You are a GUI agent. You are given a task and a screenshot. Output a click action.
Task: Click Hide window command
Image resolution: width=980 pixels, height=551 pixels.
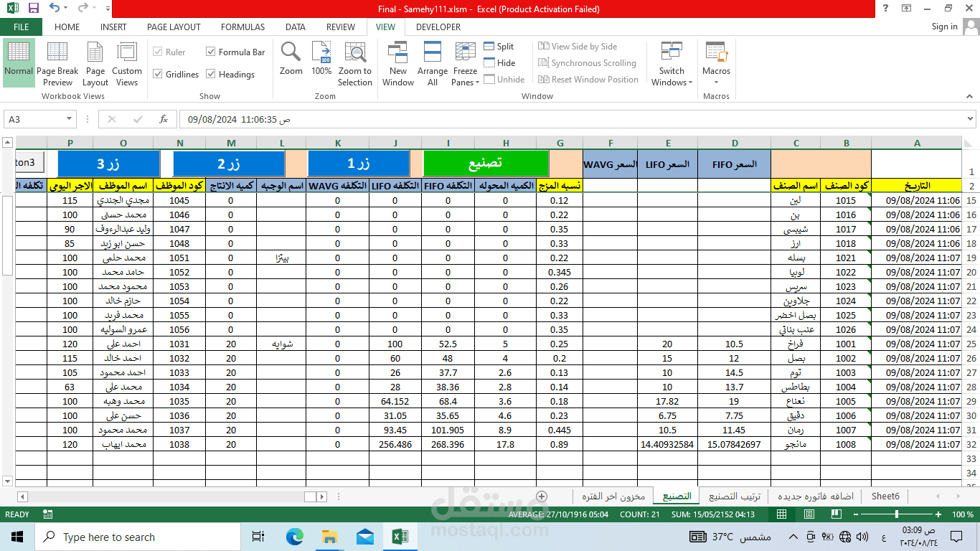coord(499,63)
